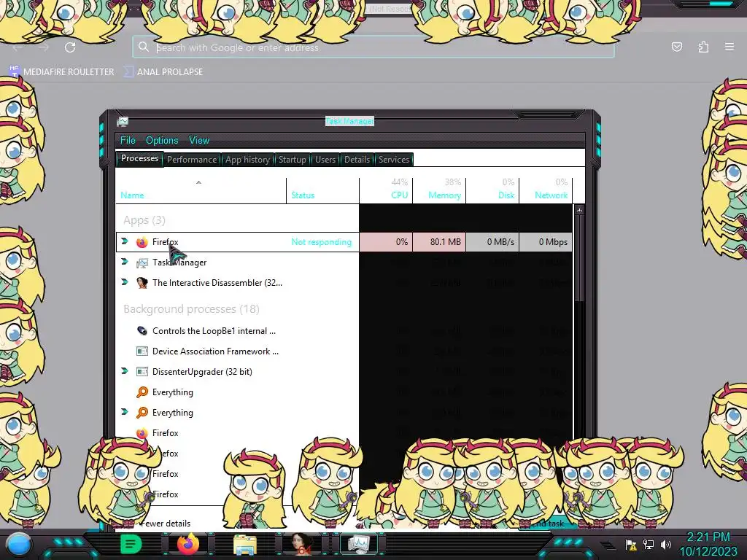Sort processes by the Name column
The image size is (747, 560).
click(x=201, y=190)
